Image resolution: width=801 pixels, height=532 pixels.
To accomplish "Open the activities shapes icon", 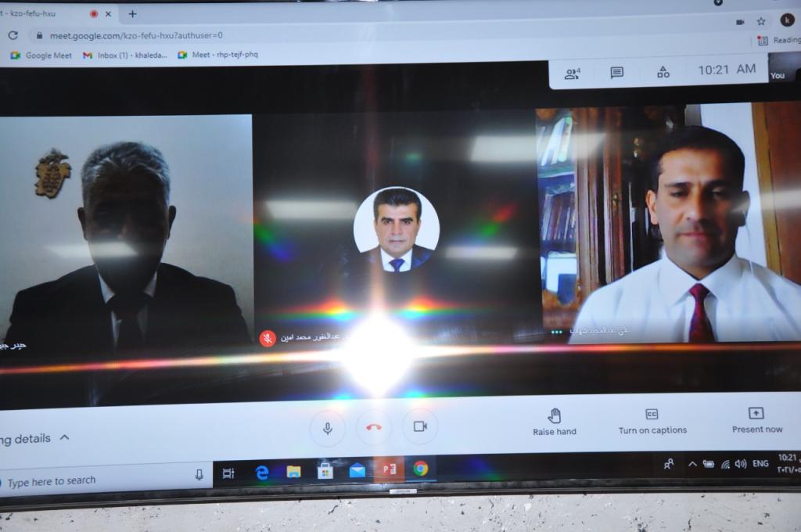I will coord(663,72).
